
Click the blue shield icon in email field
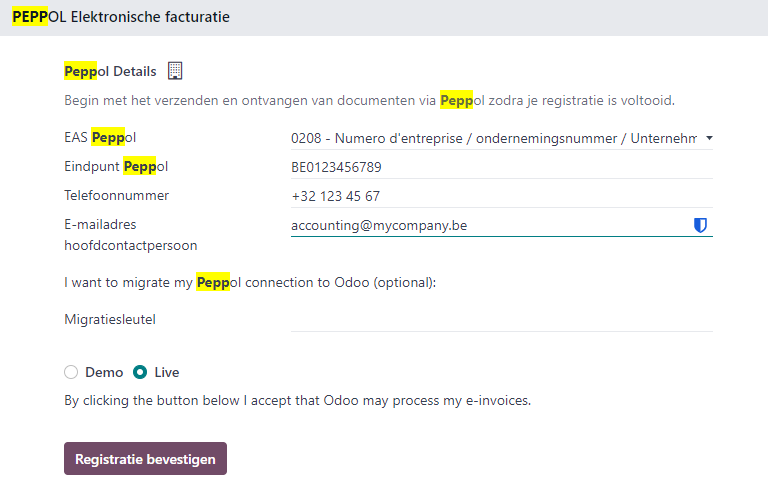tap(700, 225)
